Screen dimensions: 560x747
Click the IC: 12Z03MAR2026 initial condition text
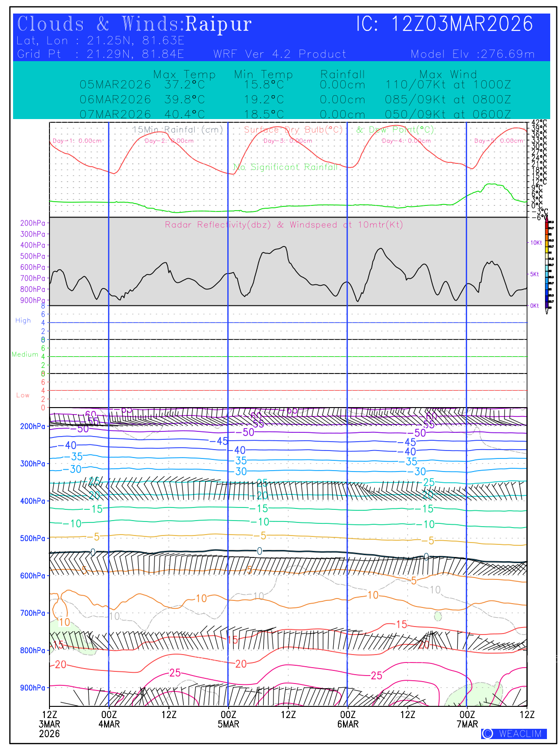point(444,24)
